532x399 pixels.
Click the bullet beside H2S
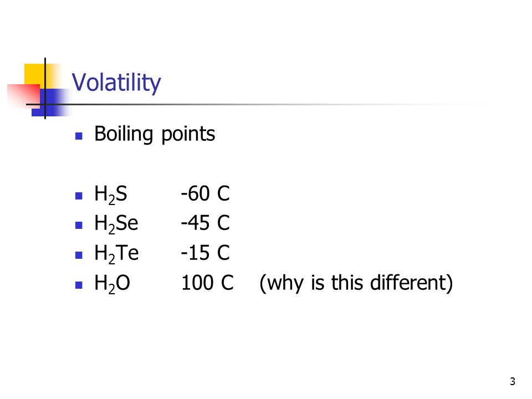point(79,196)
